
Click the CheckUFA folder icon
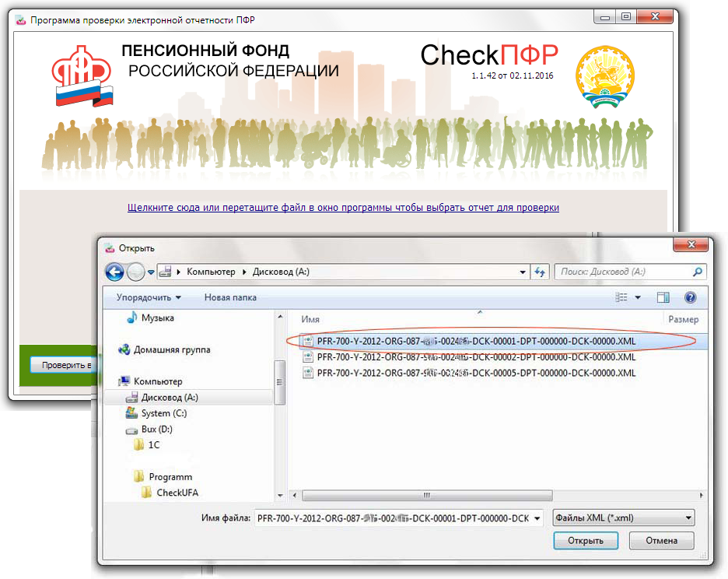pyautogui.click(x=147, y=492)
